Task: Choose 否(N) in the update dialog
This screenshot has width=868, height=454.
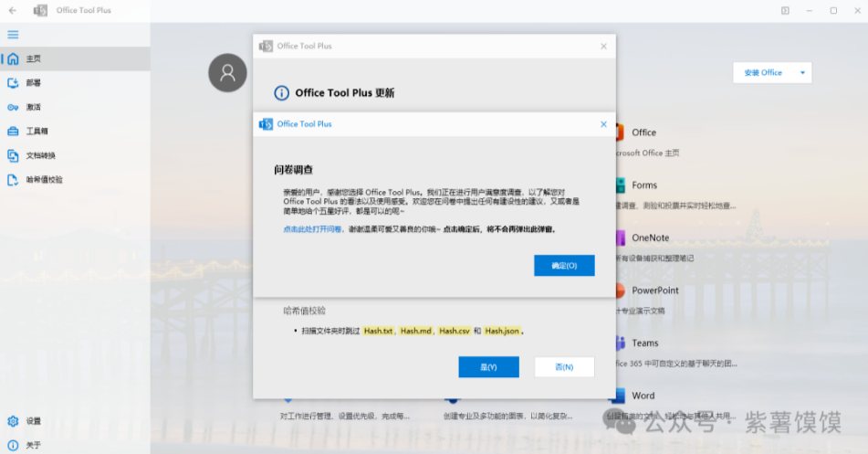Action: coord(564,366)
